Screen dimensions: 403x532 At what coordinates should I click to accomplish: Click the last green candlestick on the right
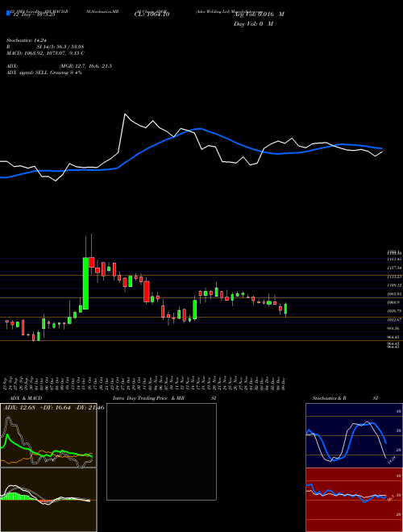coord(285,309)
